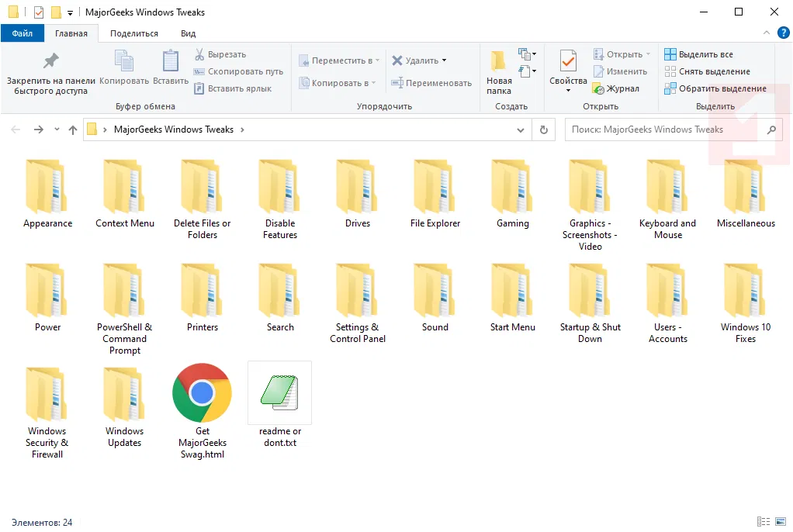Screen dimensions: 793x532
Task: Switch to Главная ribbon tab
Action: (x=71, y=33)
